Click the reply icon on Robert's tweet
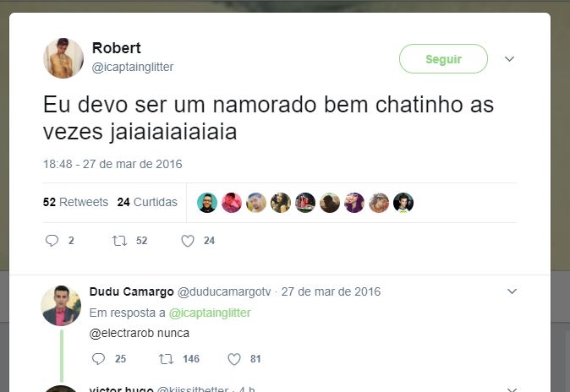Viewport: 570px width, 392px height. pyautogui.click(x=52, y=241)
